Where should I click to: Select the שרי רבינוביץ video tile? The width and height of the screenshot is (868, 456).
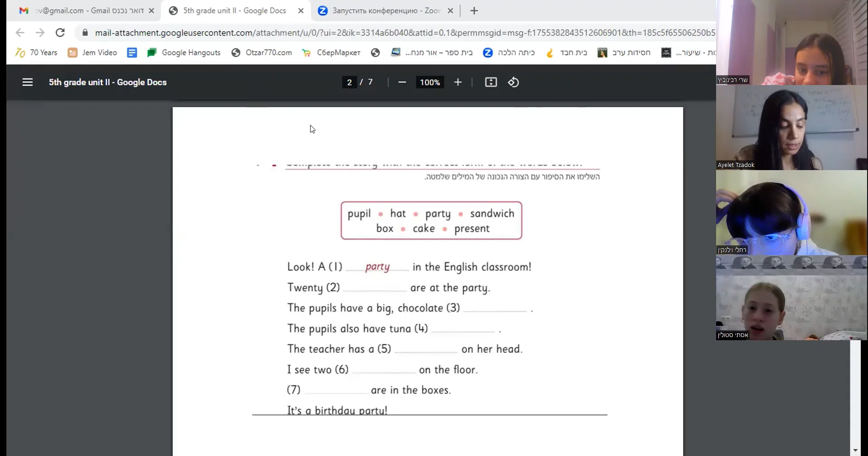[x=792, y=43]
